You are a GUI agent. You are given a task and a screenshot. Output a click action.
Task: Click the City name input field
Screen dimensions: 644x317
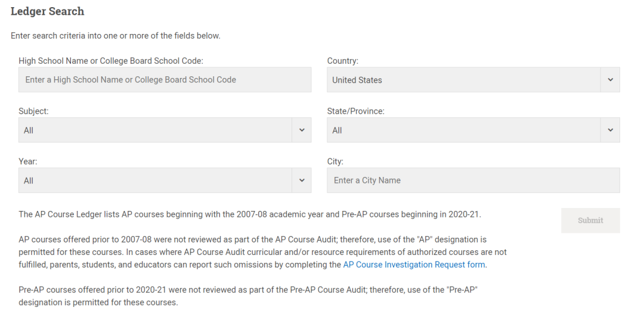(x=473, y=181)
